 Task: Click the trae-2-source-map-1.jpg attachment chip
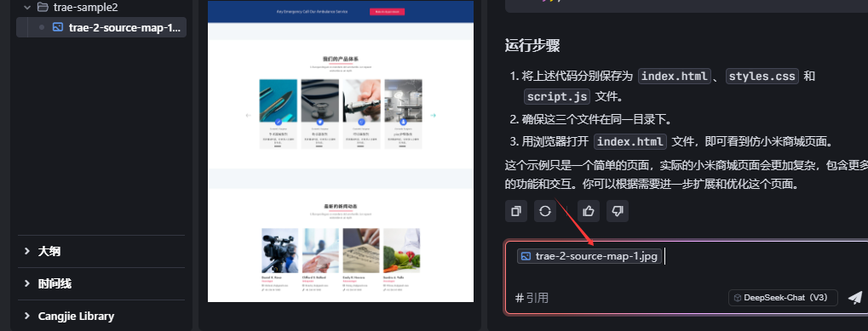pyautogui.click(x=589, y=256)
